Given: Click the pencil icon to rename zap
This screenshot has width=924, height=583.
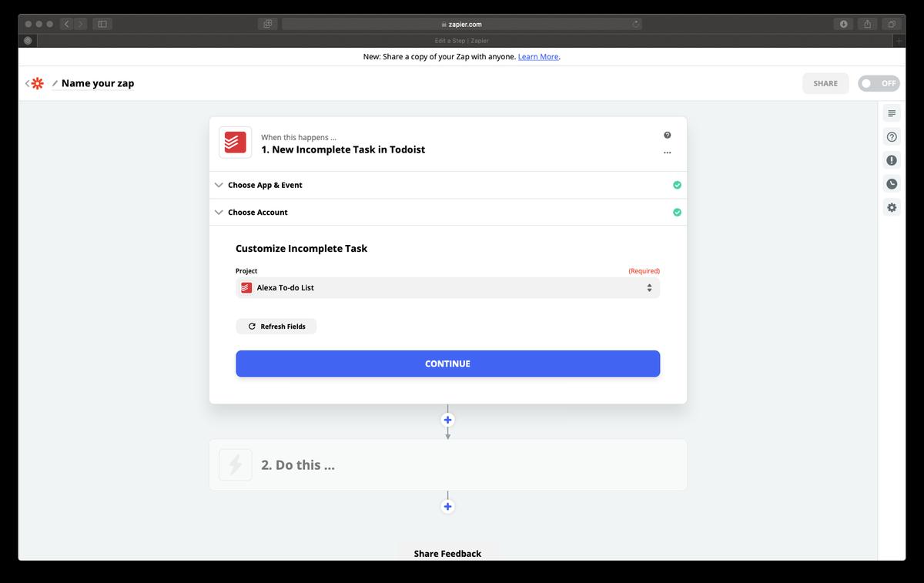Looking at the screenshot, I should (x=55, y=84).
